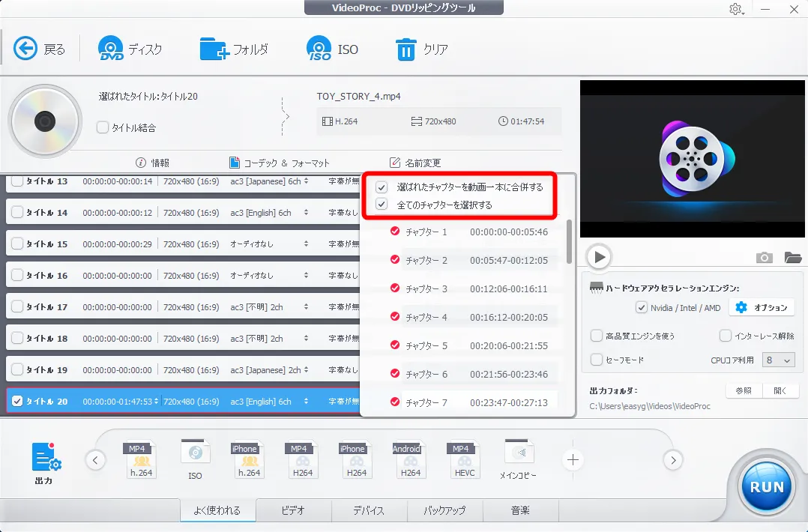Open audio track selector for タイトル 15
The height and width of the screenshot is (532, 808).
click(306, 244)
